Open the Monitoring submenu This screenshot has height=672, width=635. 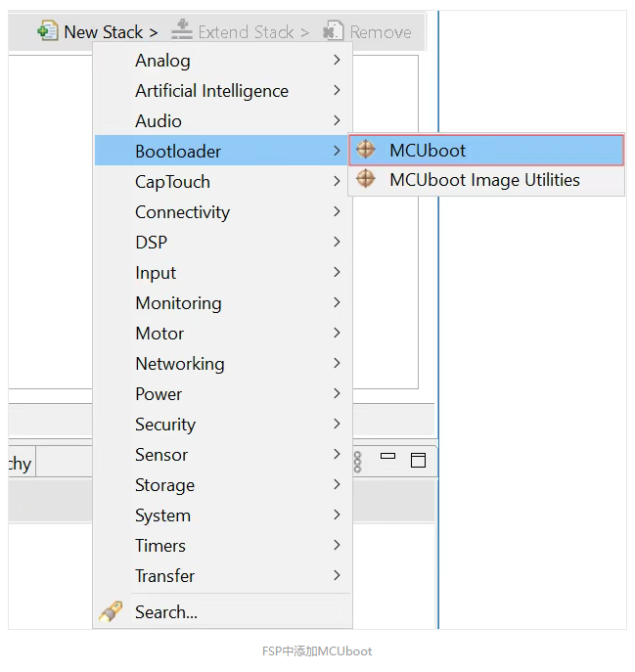click(x=223, y=303)
